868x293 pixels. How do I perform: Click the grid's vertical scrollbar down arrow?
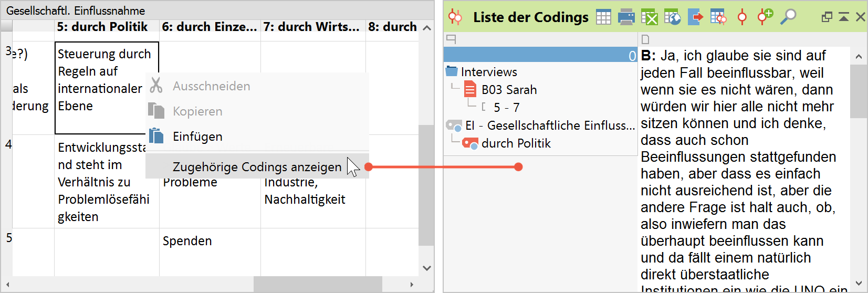[x=427, y=268]
